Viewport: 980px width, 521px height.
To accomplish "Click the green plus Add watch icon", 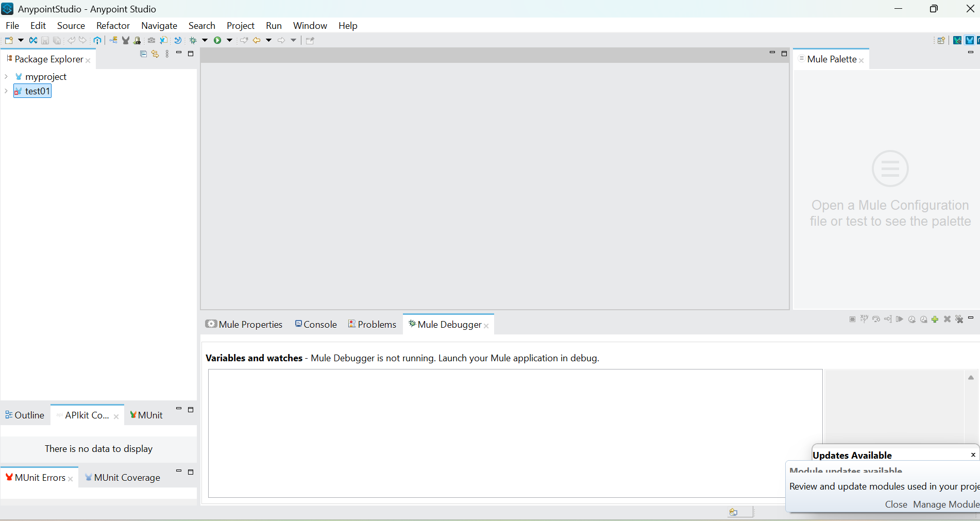I will pos(935,320).
